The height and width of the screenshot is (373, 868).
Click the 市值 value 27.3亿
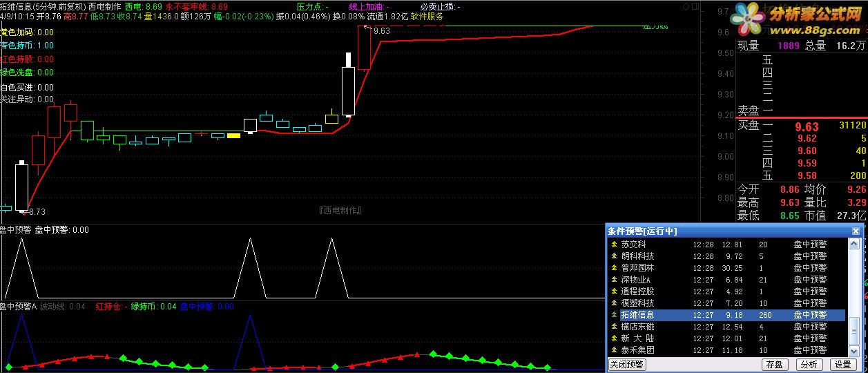tap(850, 216)
